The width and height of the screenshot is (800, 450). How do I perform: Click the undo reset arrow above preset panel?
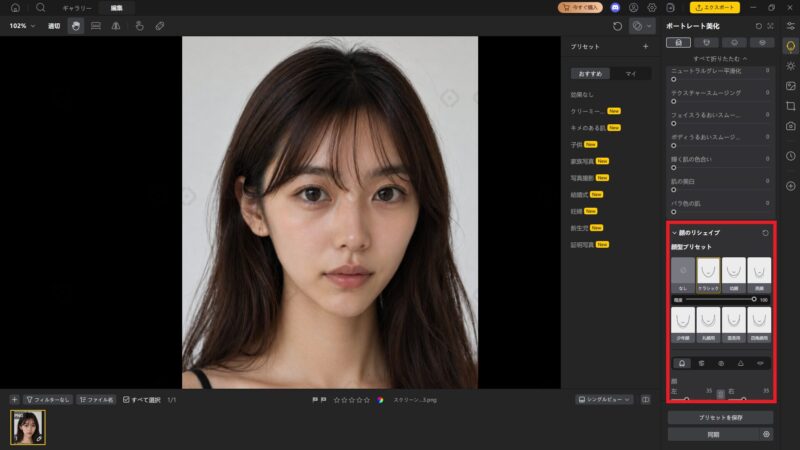pyautogui.click(x=617, y=26)
